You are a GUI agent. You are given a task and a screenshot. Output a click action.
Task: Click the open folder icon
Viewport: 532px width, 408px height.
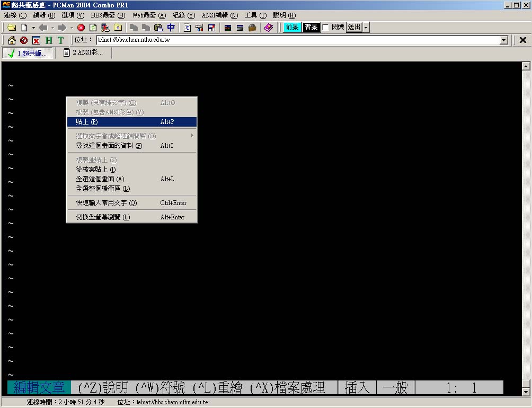point(11,28)
